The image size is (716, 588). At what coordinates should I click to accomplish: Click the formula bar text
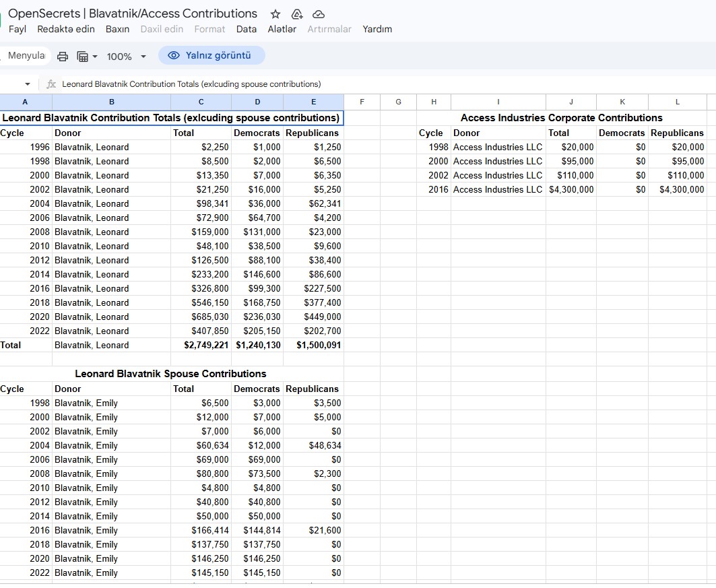click(191, 84)
